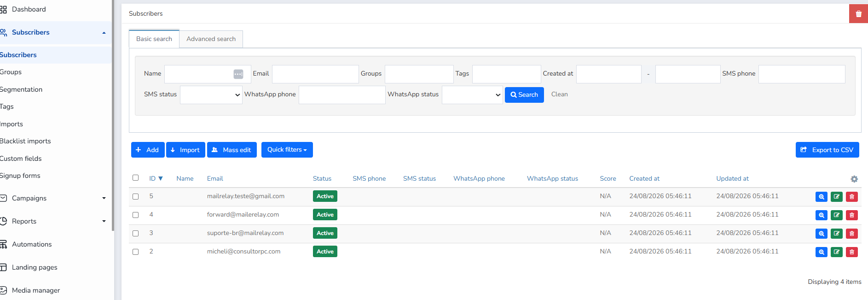868x300 pixels.
Task: Edit subscriber forward@mailerelay.com
Action: (836, 215)
